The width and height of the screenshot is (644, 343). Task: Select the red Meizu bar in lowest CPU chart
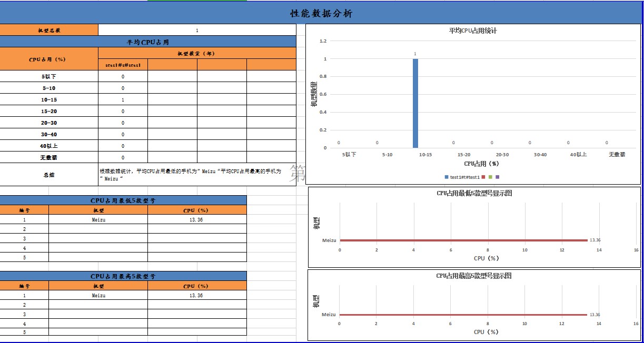463,240
